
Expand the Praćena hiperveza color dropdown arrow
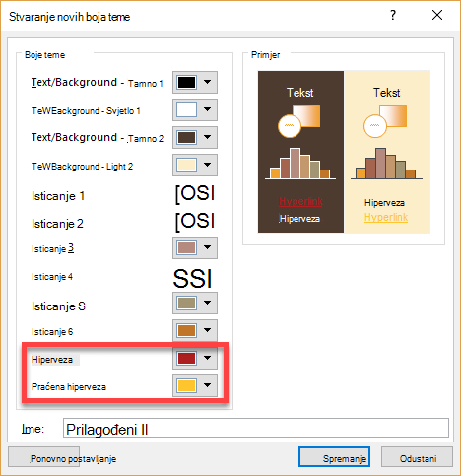207,385
